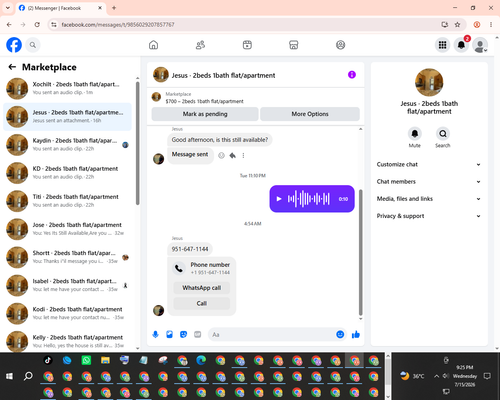Open the account profile avatar menu
The width and height of the screenshot is (500, 400).
click(x=480, y=45)
